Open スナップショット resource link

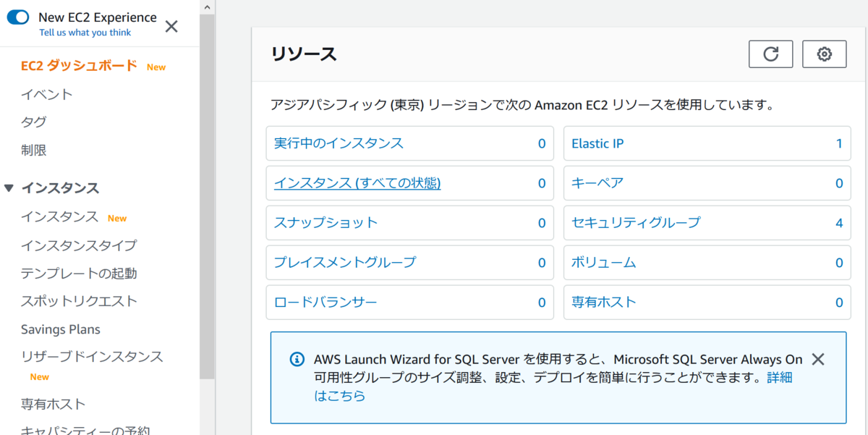click(x=325, y=223)
